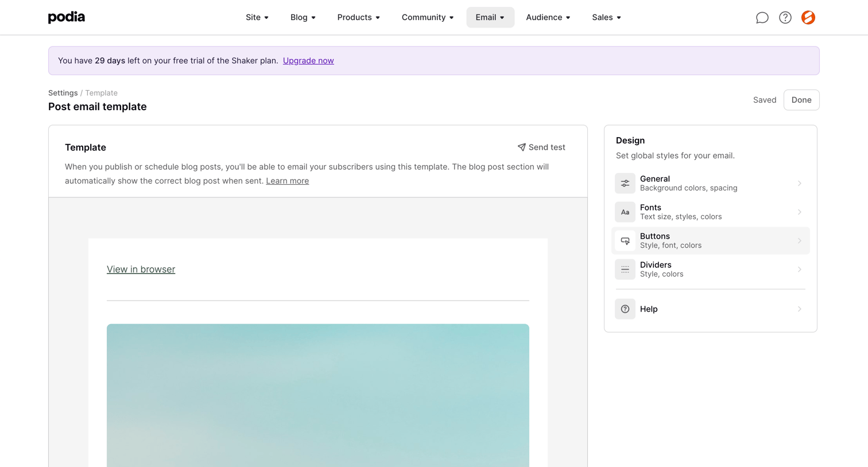Screen dimensions: 868x467
Task: Open Help section via its chevron arrow
Action: 799,309
